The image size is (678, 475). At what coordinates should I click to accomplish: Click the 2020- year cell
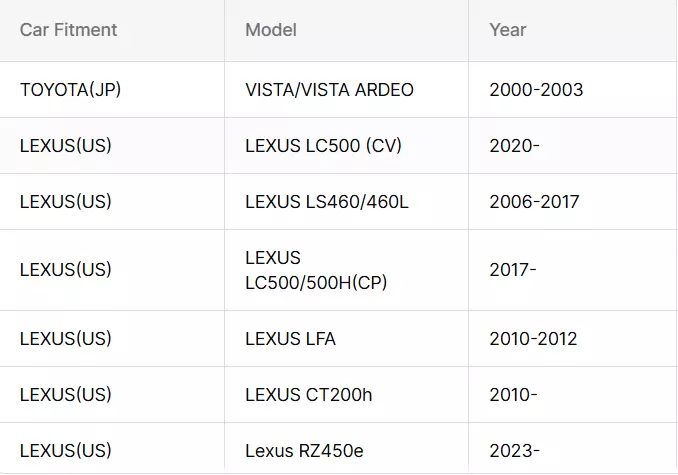coord(514,146)
